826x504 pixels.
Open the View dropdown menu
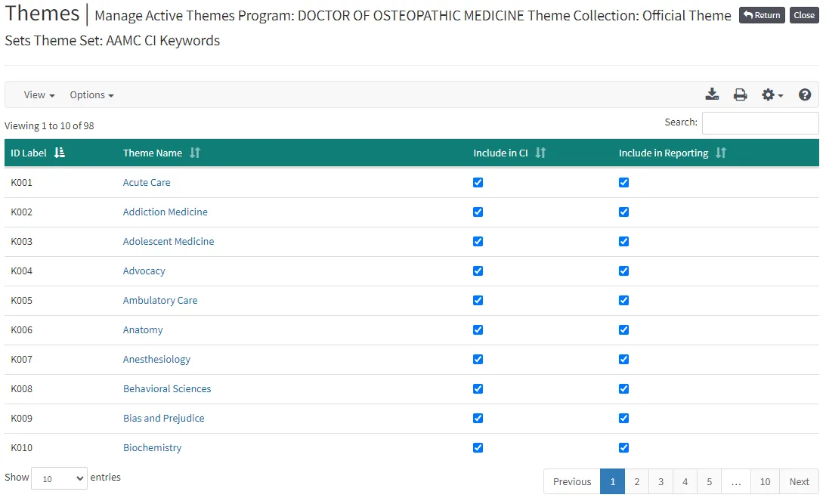pos(39,94)
